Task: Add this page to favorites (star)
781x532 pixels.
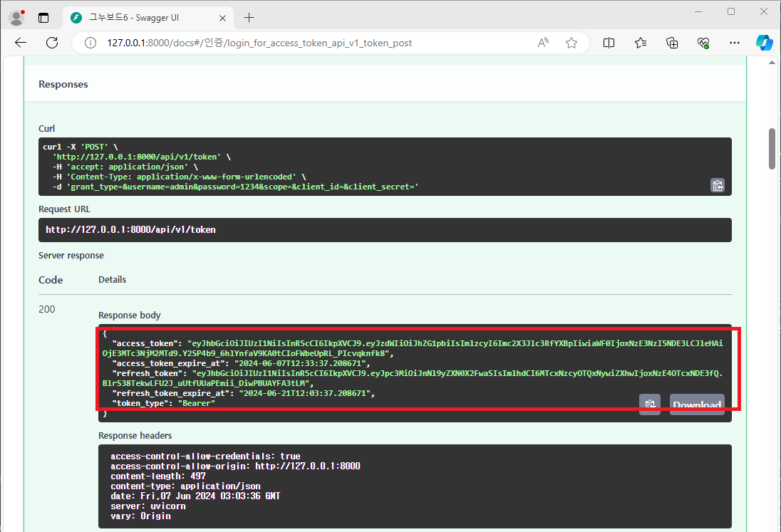Action: tap(571, 43)
